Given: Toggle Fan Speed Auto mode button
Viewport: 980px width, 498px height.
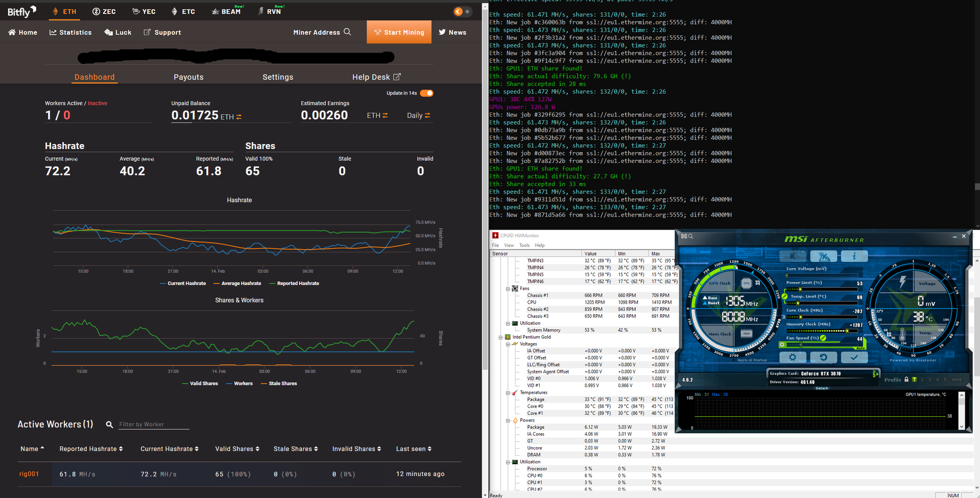Looking at the screenshot, I should coord(860,348).
